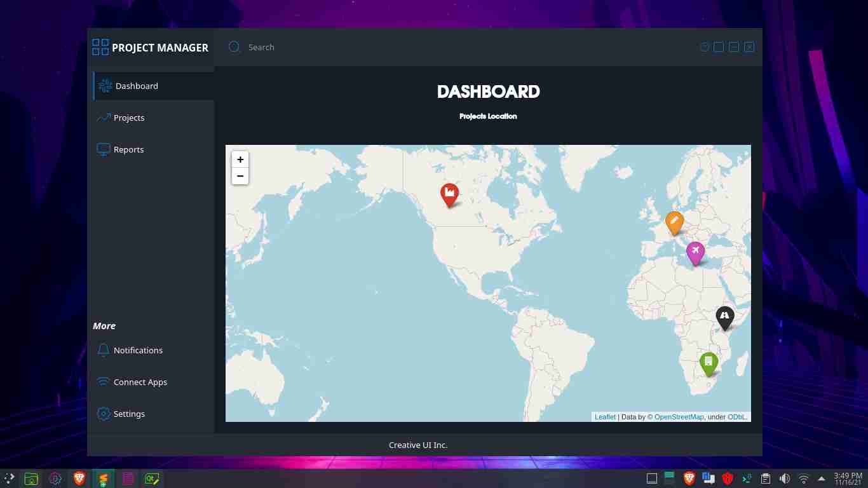
Task: Minimize the Project Manager window
Action: pos(734,47)
